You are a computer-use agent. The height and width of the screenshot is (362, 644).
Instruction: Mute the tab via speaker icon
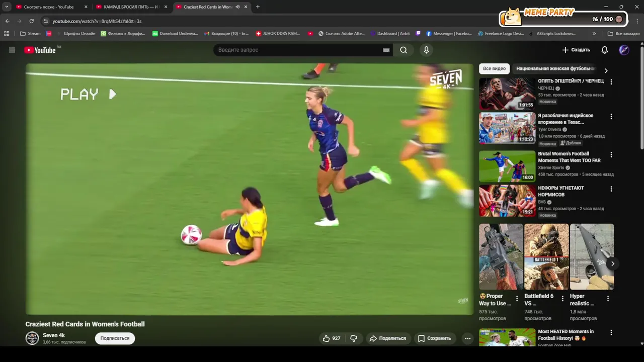[237, 7]
